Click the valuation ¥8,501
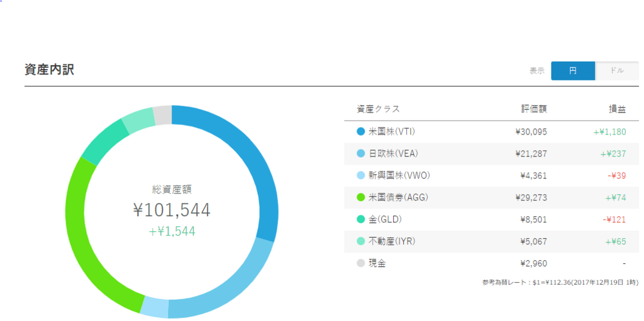Screen dimensions: 644x321 [534, 220]
